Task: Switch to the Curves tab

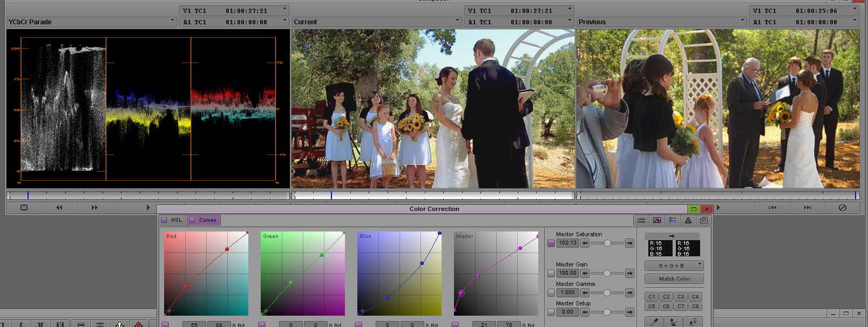Action: click(x=207, y=220)
